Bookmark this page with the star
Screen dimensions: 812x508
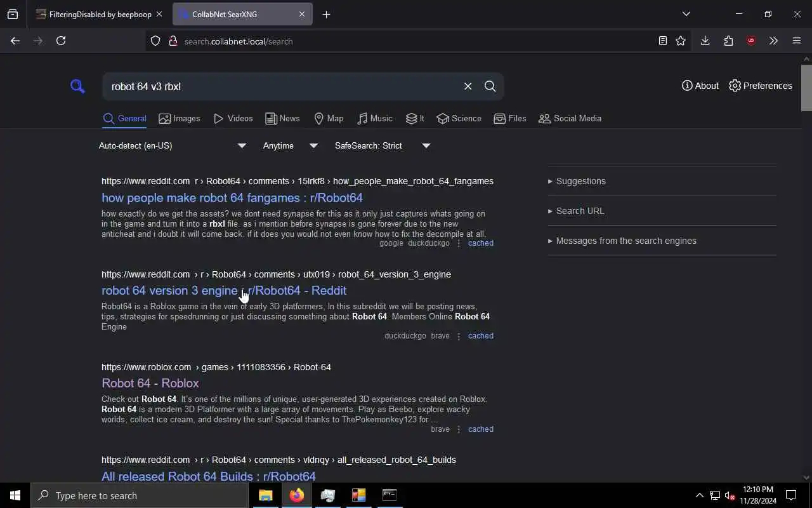(x=681, y=41)
